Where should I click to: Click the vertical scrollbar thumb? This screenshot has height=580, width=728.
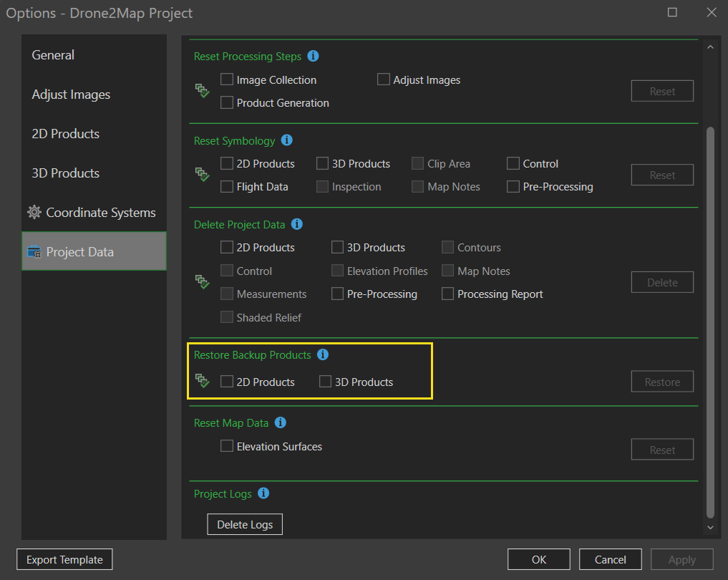[x=710, y=322]
